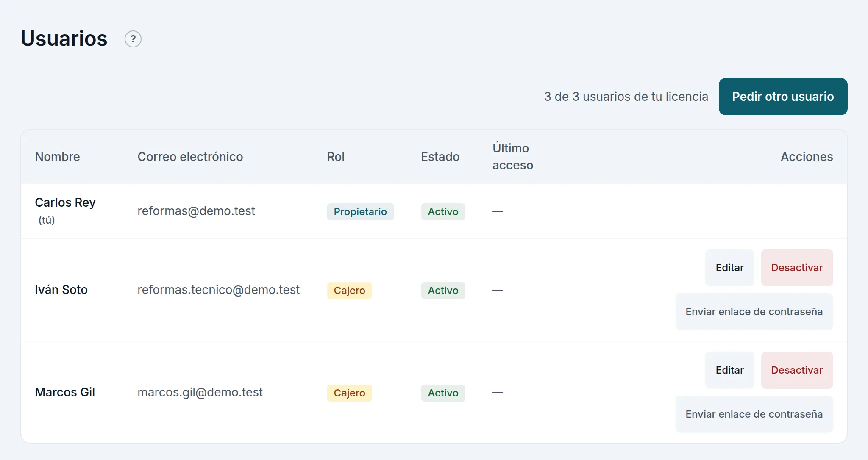Image resolution: width=868 pixels, height=460 pixels.
Task: Edit the user Iván Soto
Action: tap(729, 268)
